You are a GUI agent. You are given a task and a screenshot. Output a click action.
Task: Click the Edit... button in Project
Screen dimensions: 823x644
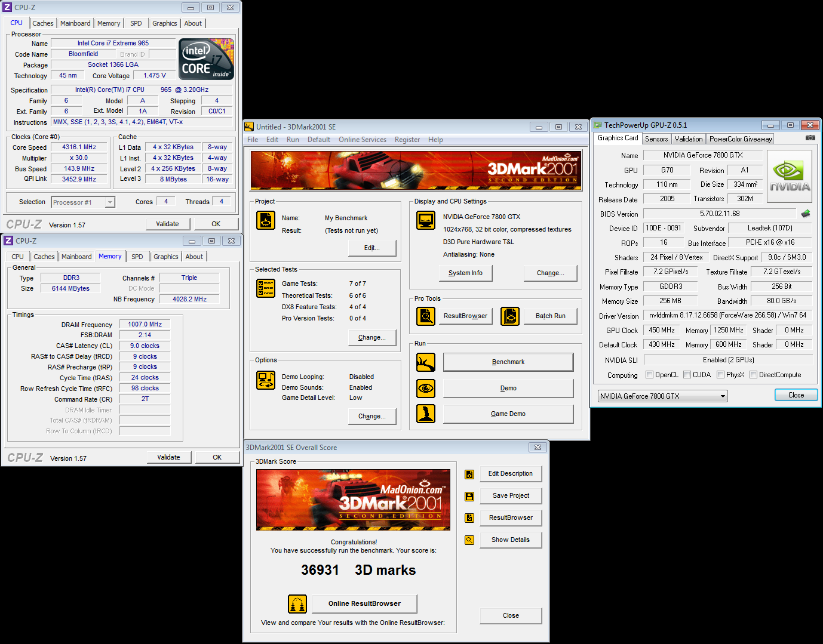pyautogui.click(x=372, y=248)
